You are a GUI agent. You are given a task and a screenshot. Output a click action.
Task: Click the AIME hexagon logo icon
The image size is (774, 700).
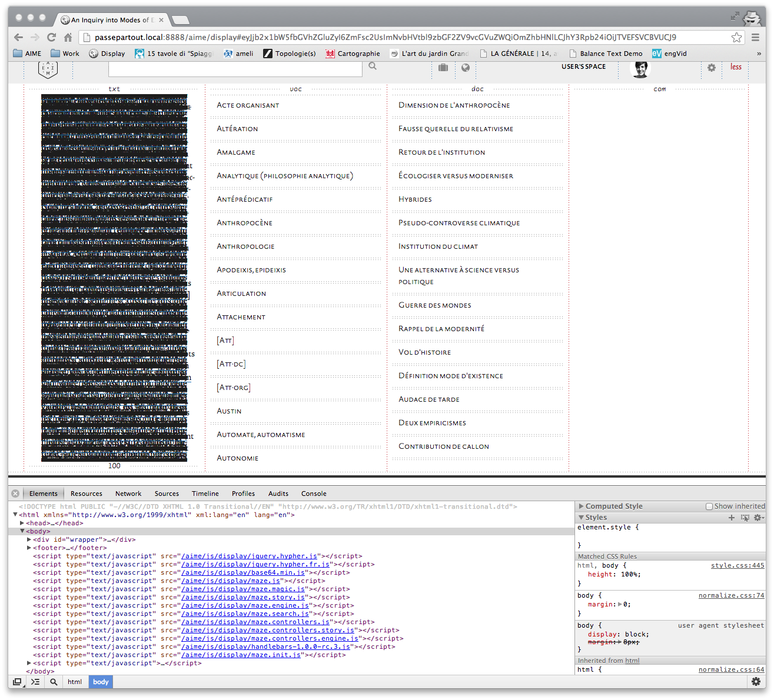click(x=48, y=69)
